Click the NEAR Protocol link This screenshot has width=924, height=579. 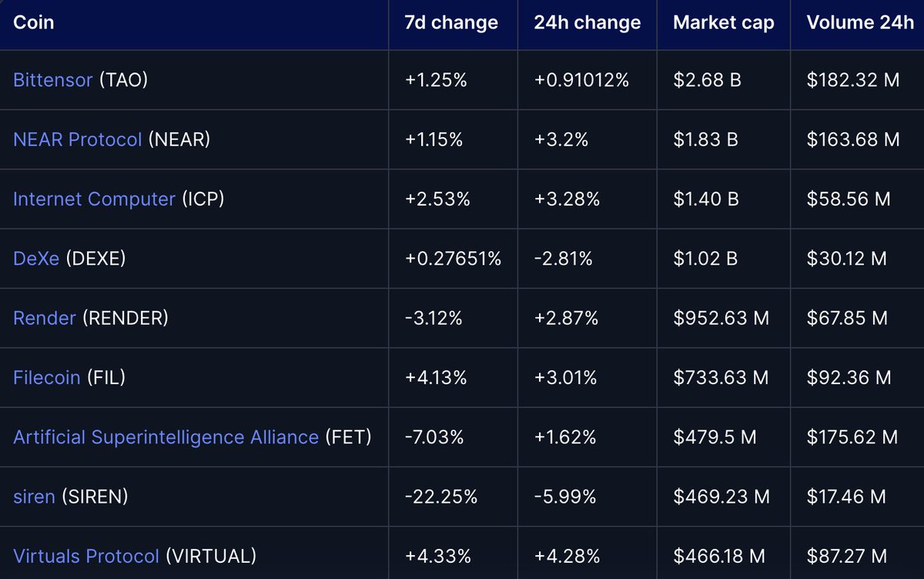click(x=77, y=139)
